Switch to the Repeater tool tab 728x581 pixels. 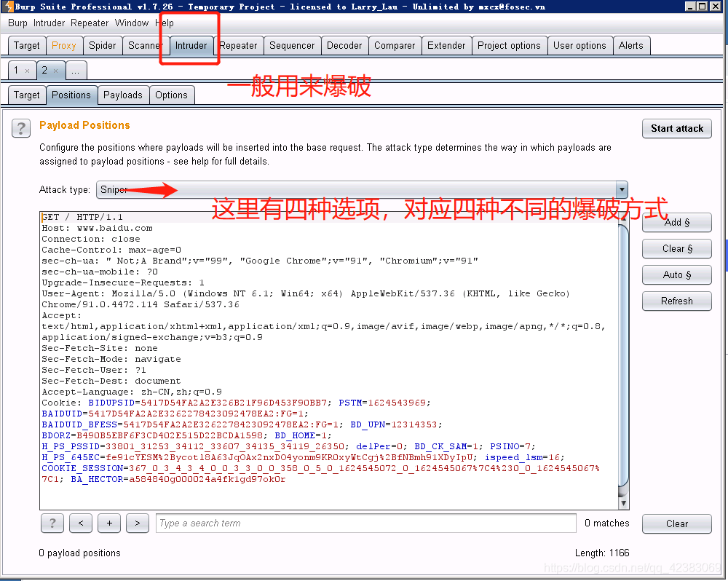click(238, 46)
